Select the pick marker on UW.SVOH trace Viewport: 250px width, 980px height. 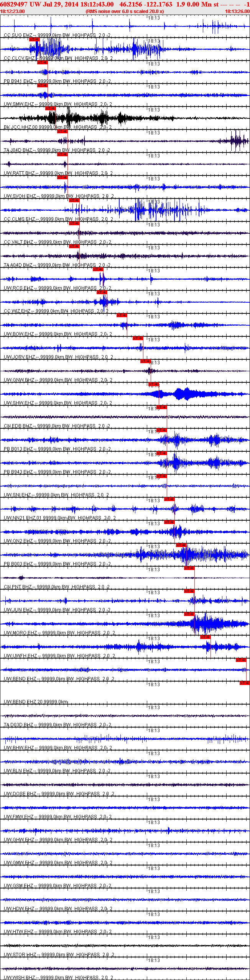click(x=62, y=177)
